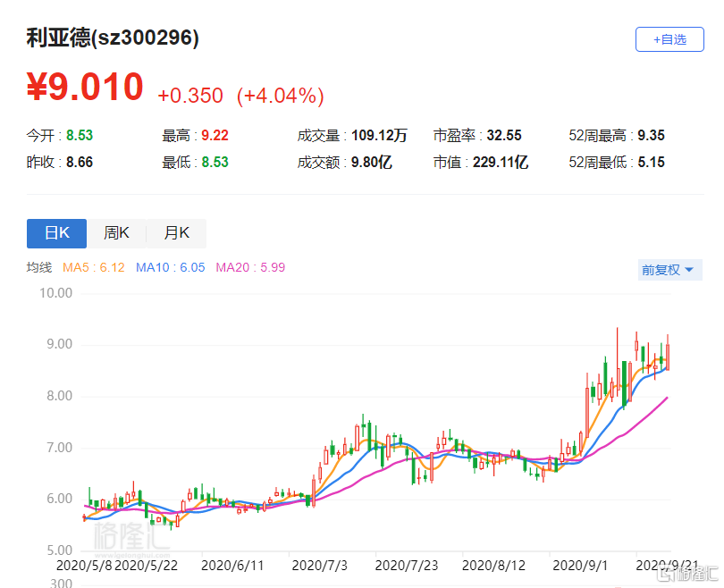
Task: Click the MA5 : 6.12 indicator
Action: (x=94, y=267)
